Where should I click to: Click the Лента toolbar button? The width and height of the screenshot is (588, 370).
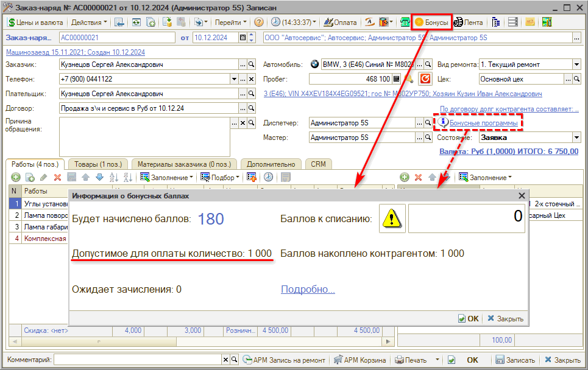point(469,23)
